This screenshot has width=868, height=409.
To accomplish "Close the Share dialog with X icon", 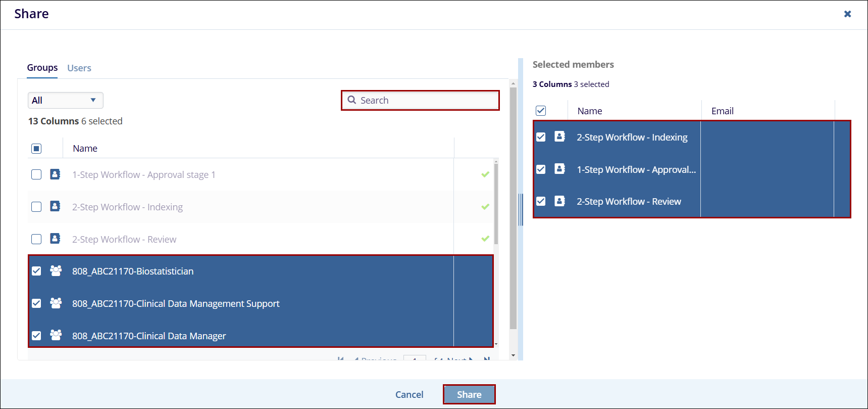I will coord(847,14).
